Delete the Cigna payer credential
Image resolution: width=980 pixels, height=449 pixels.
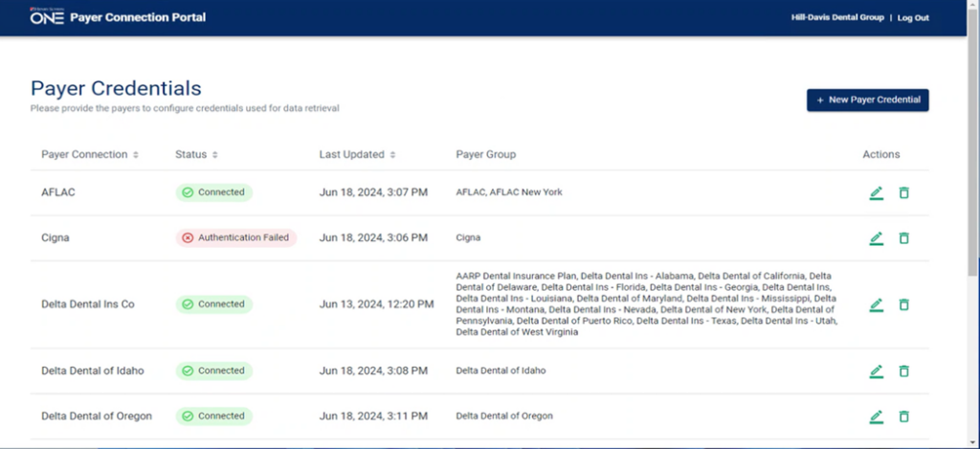pos(903,238)
